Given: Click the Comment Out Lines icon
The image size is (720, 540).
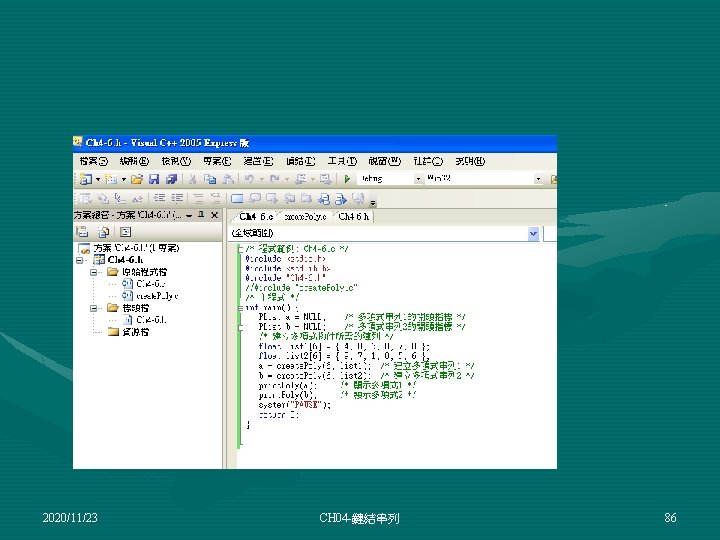Looking at the screenshot, I should tap(198, 198).
